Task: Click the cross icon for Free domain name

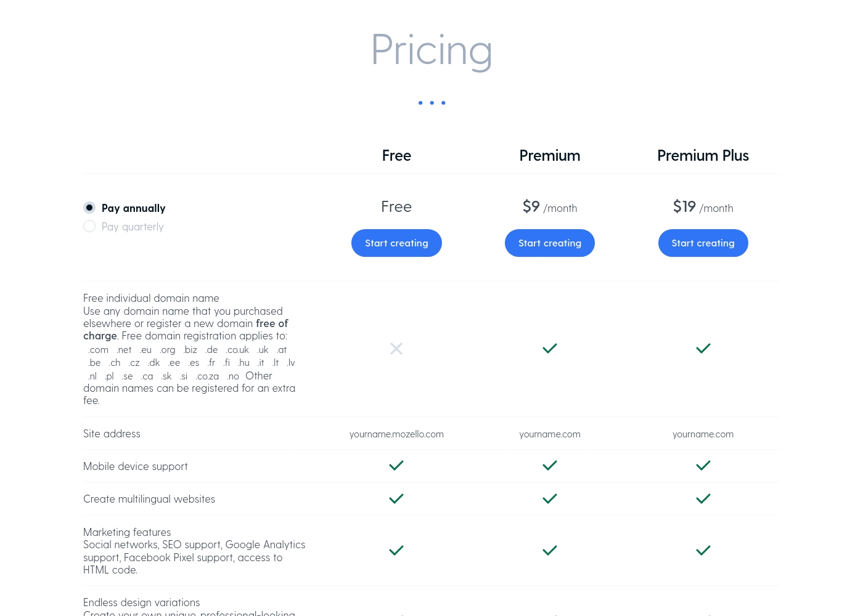Action: click(396, 349)
